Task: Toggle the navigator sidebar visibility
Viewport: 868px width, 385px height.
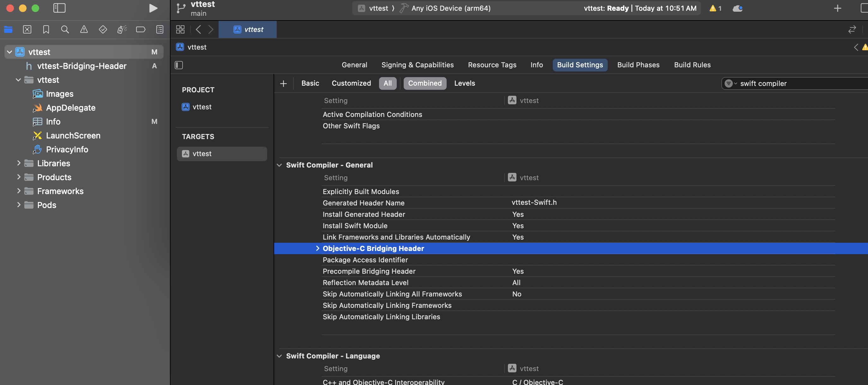Action: point(59,8)
